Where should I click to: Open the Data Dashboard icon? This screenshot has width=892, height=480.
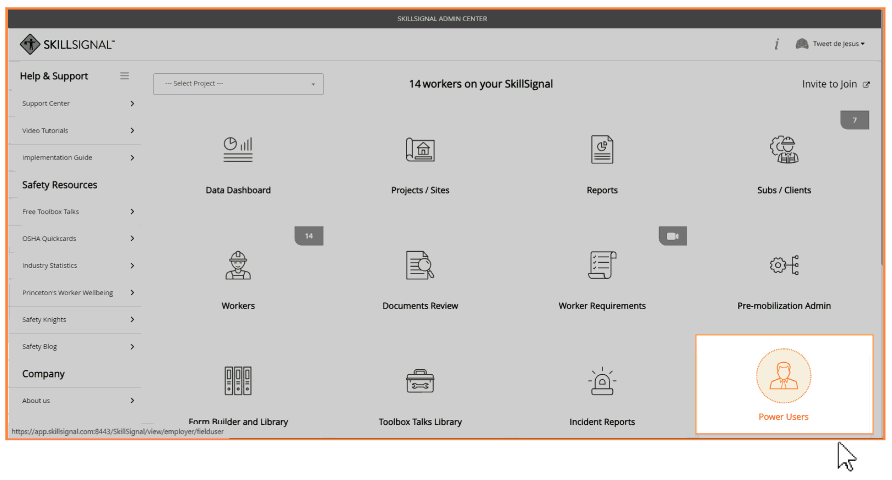pyautogui.click(x=238, y=150)
